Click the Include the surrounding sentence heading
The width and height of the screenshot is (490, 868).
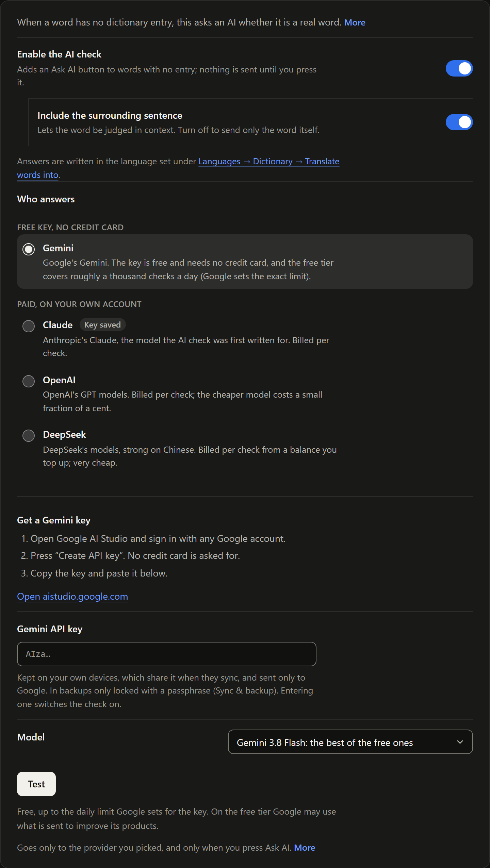pyautogui.click(x=110, y=116)
